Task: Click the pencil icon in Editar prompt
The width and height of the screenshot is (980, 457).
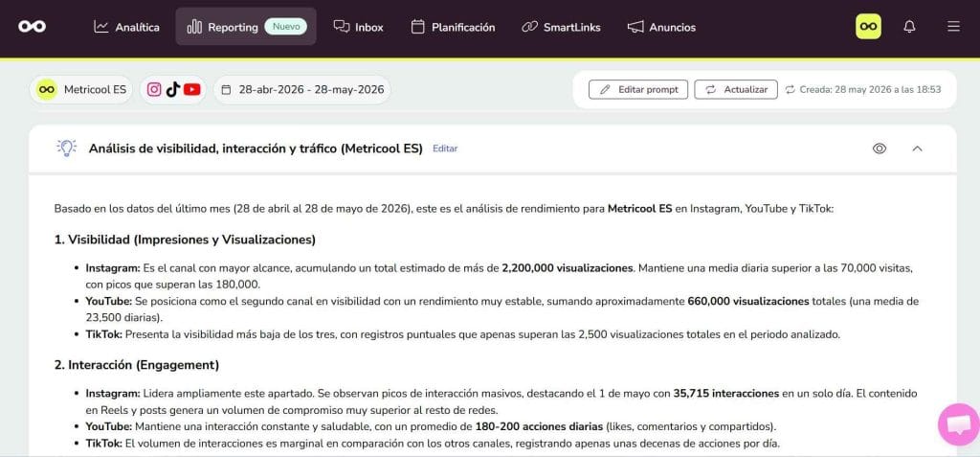Action: coord(605,89)
